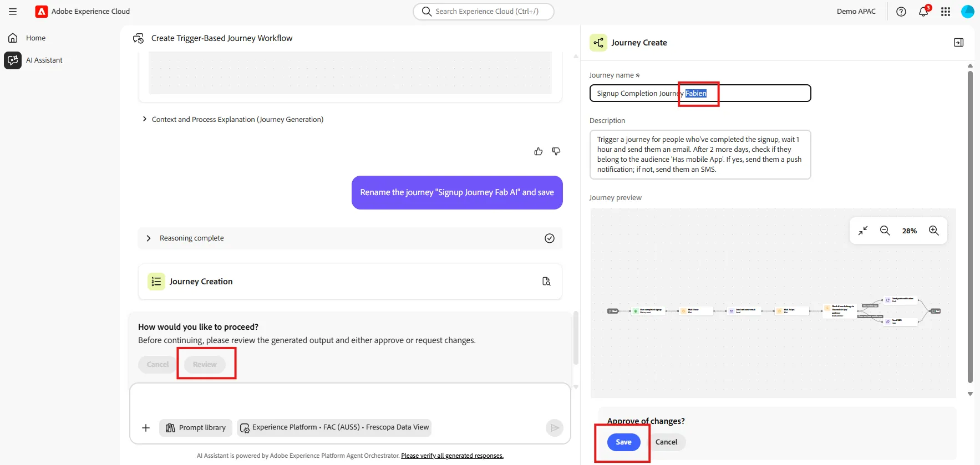Go to Home in sidebar
Screen dimensions: 980x465
tap(36, 38)
